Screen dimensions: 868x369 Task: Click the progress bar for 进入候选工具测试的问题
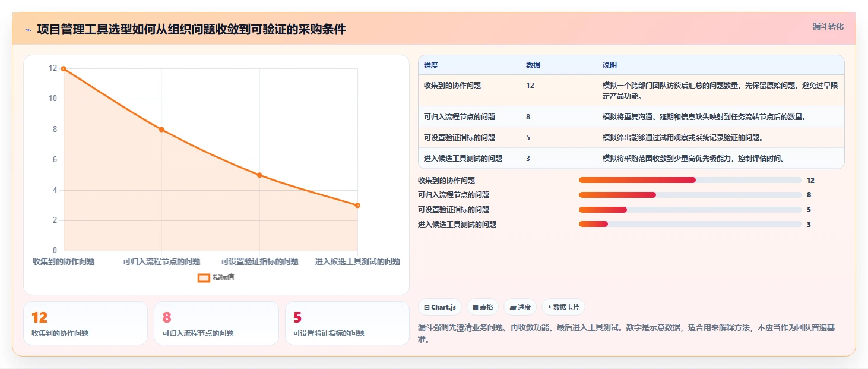pos(690,224)
